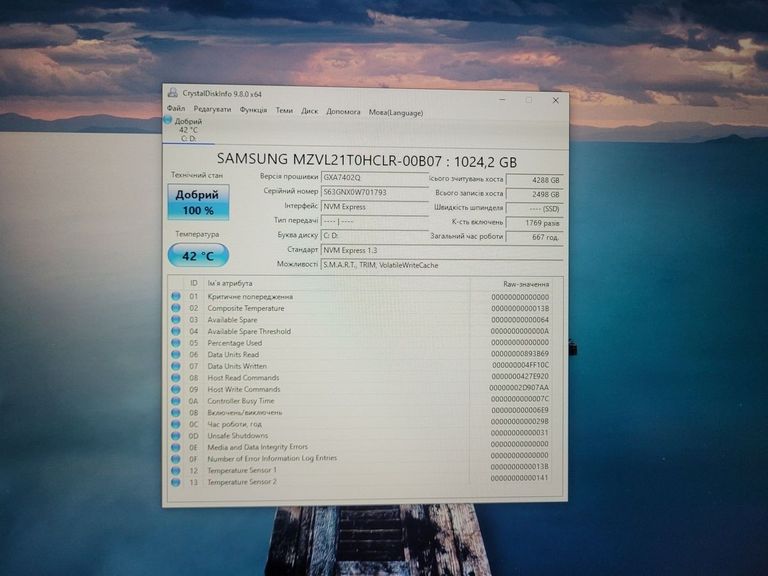768x576 pixels.
Task: Click the blue disk status icon above C: D:
Action: click(169, 121)
